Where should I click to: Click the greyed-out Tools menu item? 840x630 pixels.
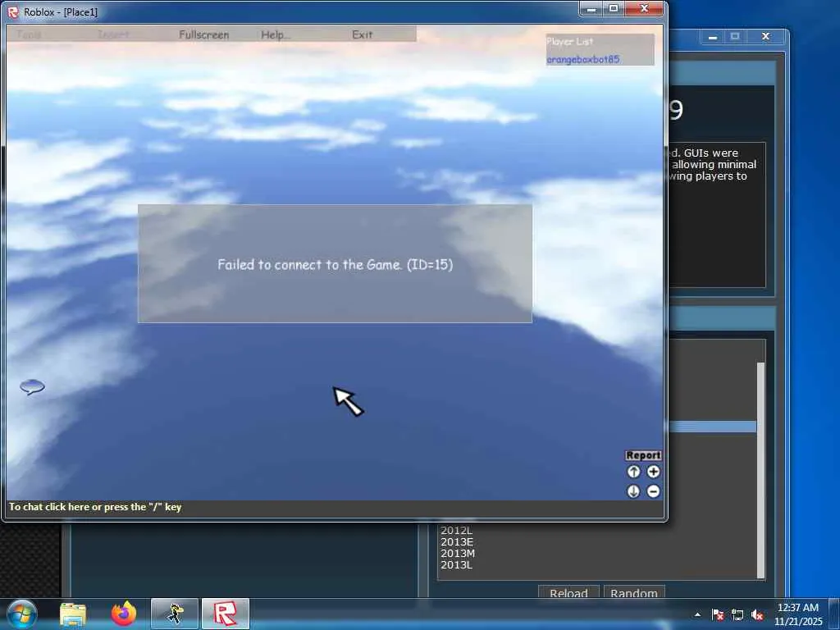pyautogui.click(x=29, y=34)
